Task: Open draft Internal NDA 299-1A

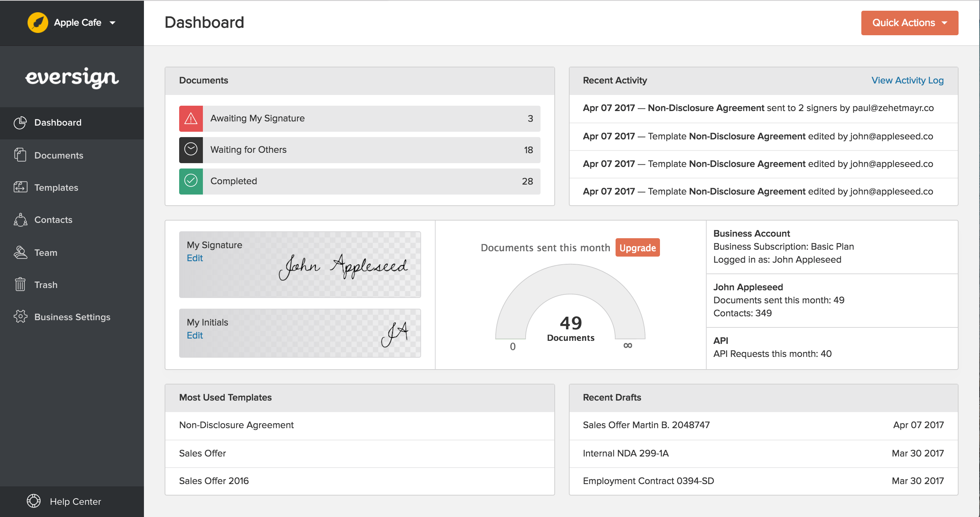Action: click(626, 453)
